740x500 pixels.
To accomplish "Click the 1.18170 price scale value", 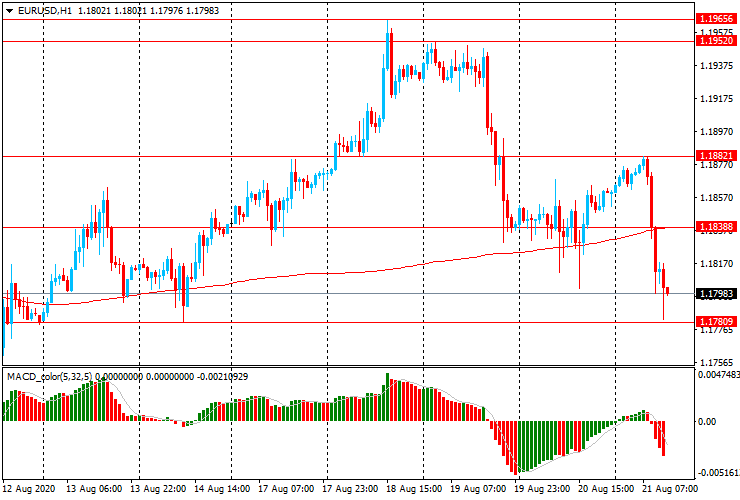I will (x=717, y=263).
